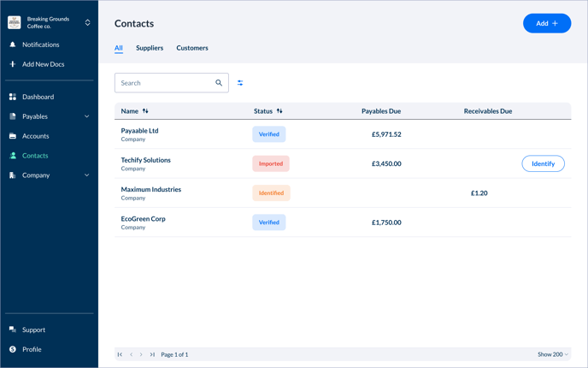Click the Accounts card icon

12,136
